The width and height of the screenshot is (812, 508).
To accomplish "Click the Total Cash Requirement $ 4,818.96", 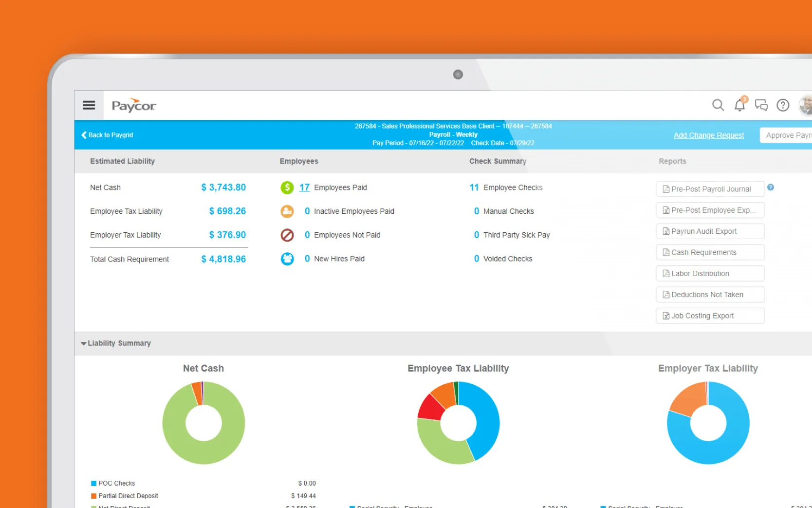I will (223, 259).
